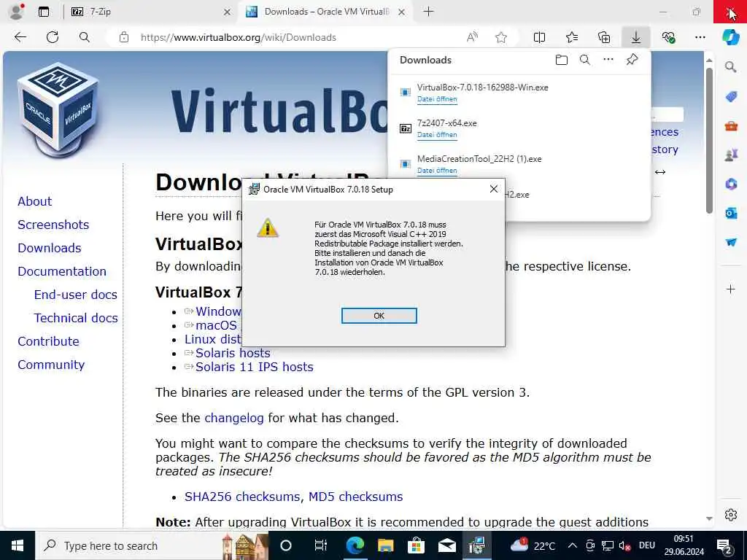The height and width of the screenshot is (560, 747).
Task: Open the Contribute link
Action: click(x=49, y=341)
